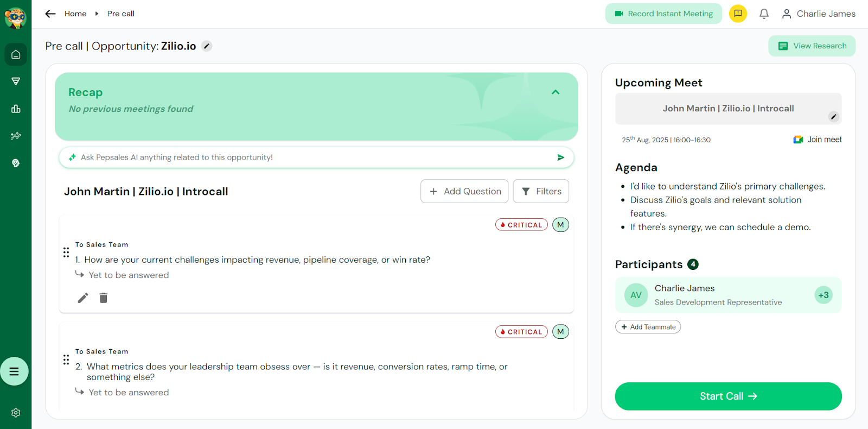Click agenda item about scheduling a demo
This screenshot has width=868, height=429.
pyautogui.click(x=720, y=227)
